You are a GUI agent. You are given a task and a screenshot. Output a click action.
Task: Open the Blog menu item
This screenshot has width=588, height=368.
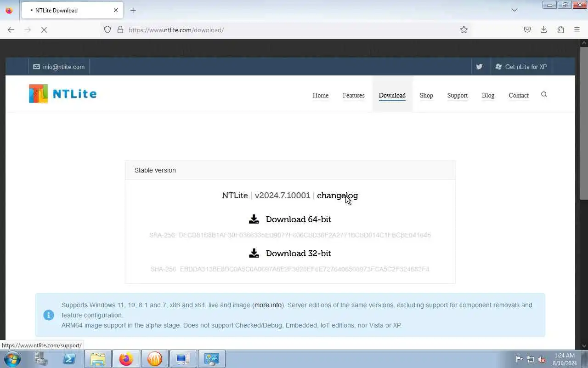click(488, 95)
